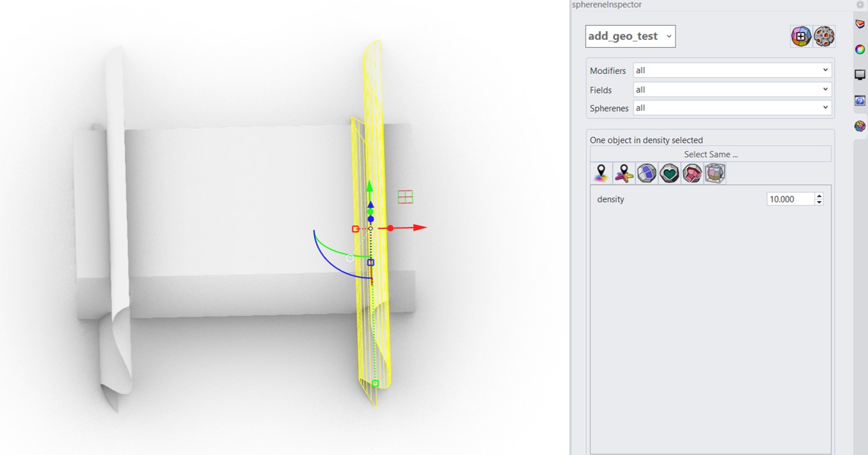Image resolution: width=868 pixels, height=455 pixels.
Task: Click the blue-faced polyhedron icon
Action: (646, 173)
